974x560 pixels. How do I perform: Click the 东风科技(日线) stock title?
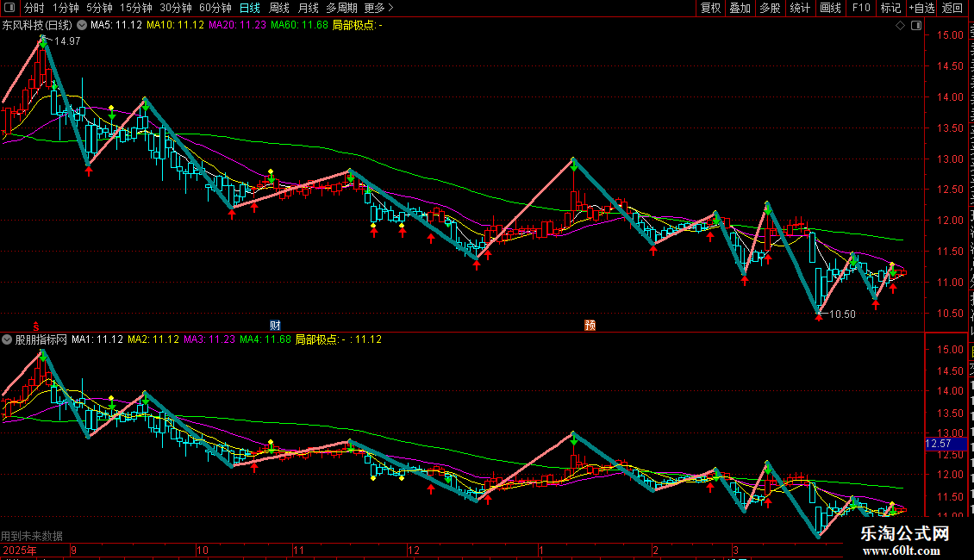(x=37, y=26)
